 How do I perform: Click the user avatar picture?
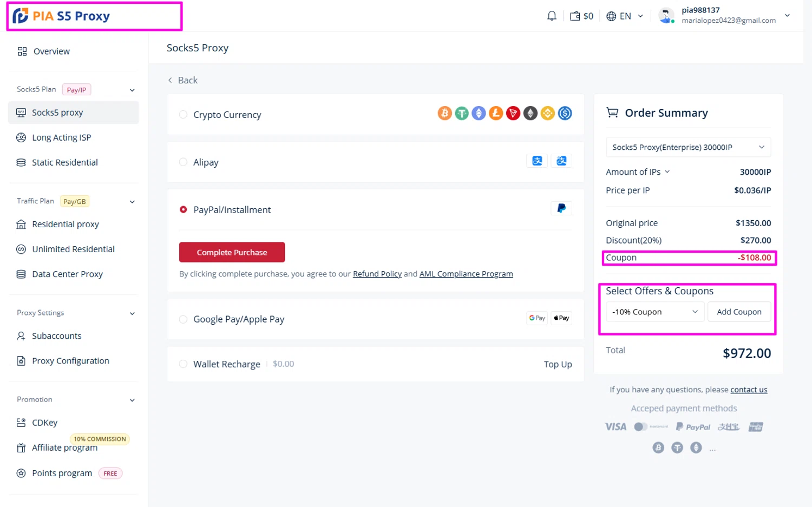coord(666,16)
